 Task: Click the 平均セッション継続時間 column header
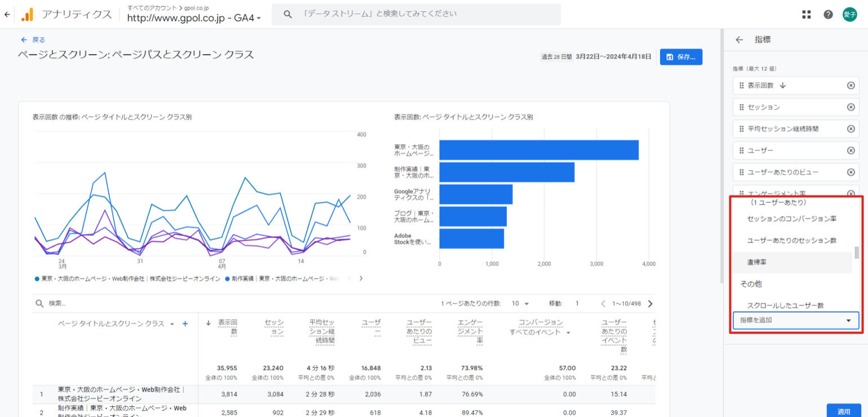tap(322, 331)
